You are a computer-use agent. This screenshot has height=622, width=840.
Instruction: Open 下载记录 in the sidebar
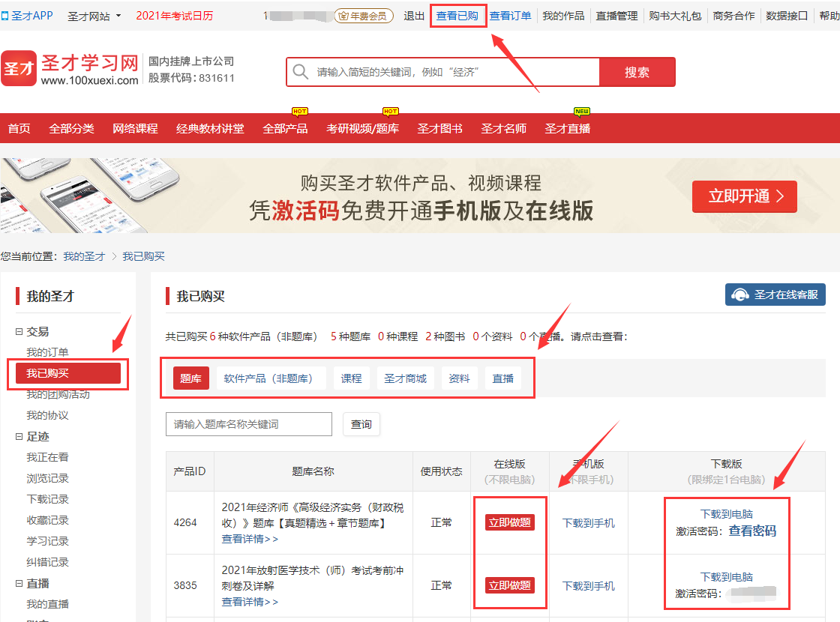(47, 499)
